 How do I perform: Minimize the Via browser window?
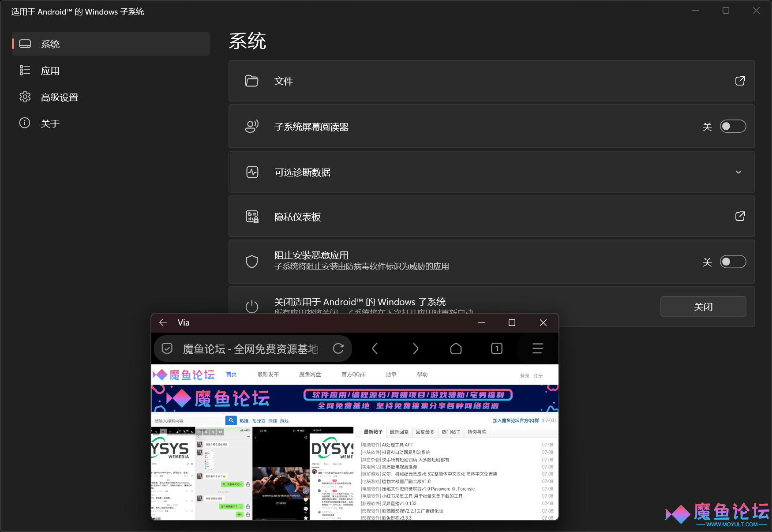[x=481, y=322]
